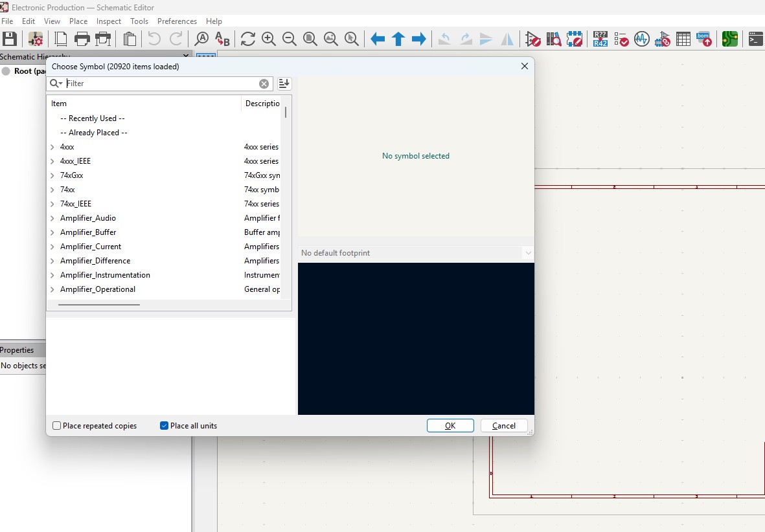This screenshot has width=765, height=532.
Task: Click the Paste clipboard icon
Action: (130, 39)
